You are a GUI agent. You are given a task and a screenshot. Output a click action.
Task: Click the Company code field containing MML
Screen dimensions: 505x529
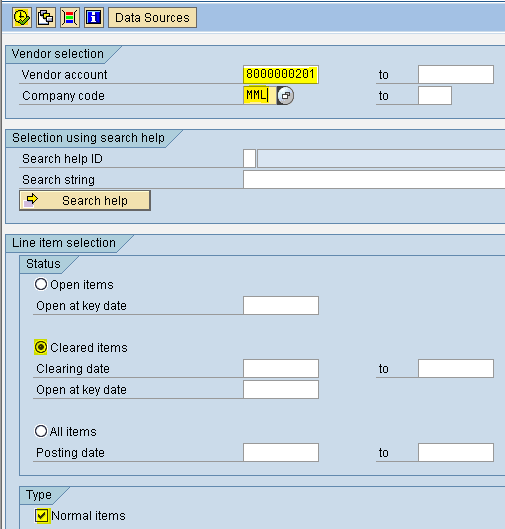point(260,95)
